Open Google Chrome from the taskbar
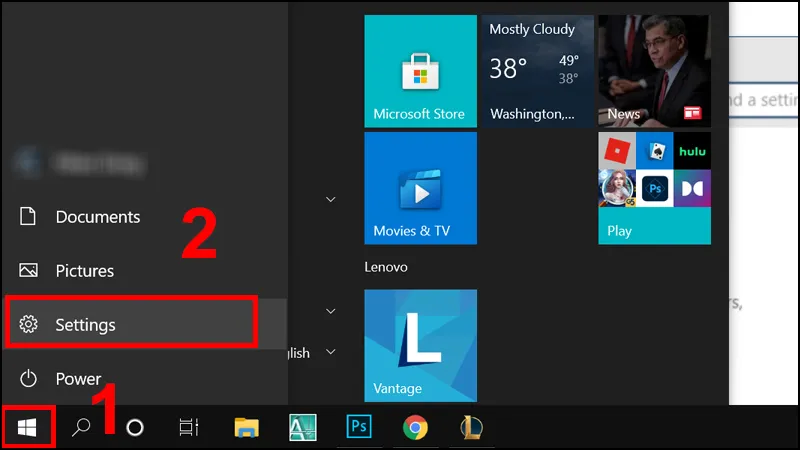The height and width of the screenshot is (450, 800). (x=415, y=428)
